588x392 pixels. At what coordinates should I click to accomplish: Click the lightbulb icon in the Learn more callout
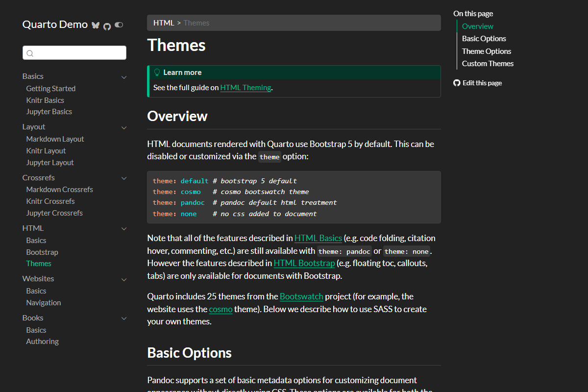(x=157, y=72)
